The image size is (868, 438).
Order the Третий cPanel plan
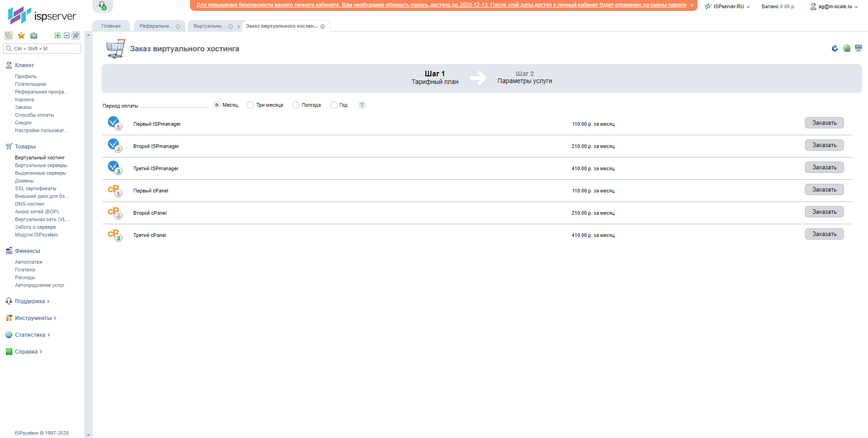click(824, 234)
